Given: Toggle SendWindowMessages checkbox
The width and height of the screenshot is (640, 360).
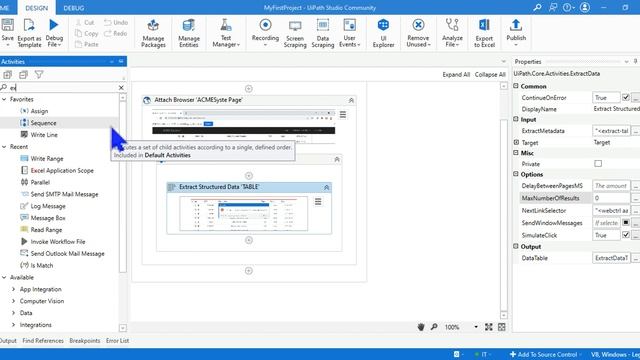Looking at the screenshot, I should click(626, 222).
